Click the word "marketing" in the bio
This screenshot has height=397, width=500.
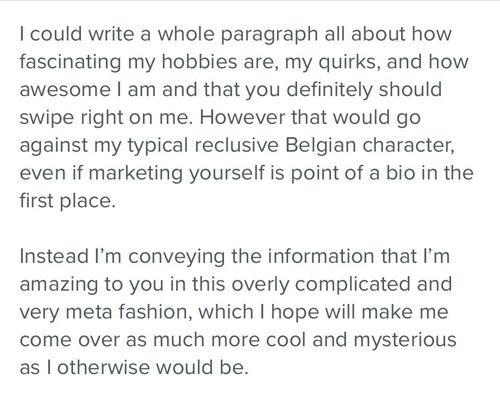(x=136, y=174)
